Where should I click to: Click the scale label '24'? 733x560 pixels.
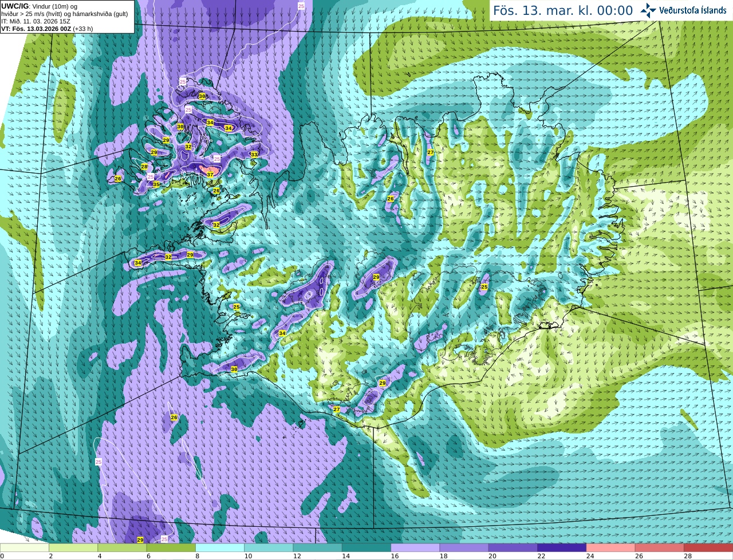590,556
